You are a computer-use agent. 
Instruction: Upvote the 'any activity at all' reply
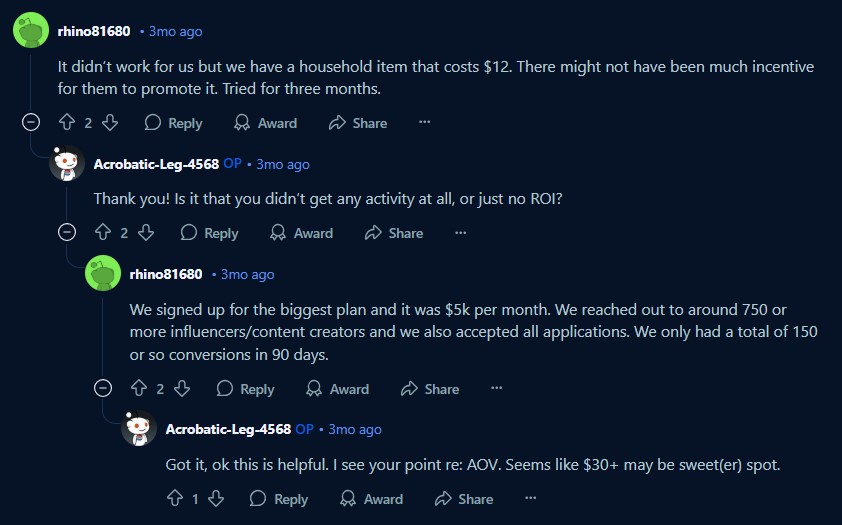(x=103, y=233)
